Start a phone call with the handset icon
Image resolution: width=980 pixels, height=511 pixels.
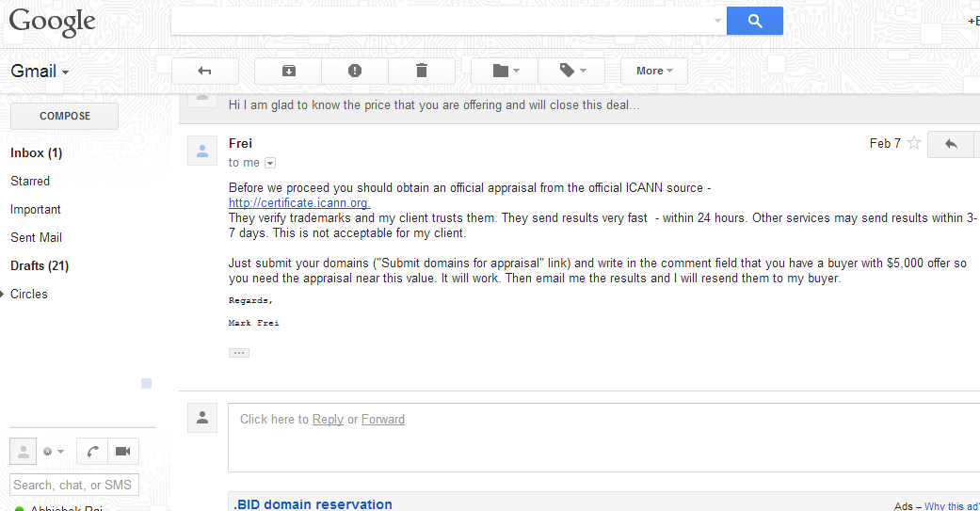[92, 451]
